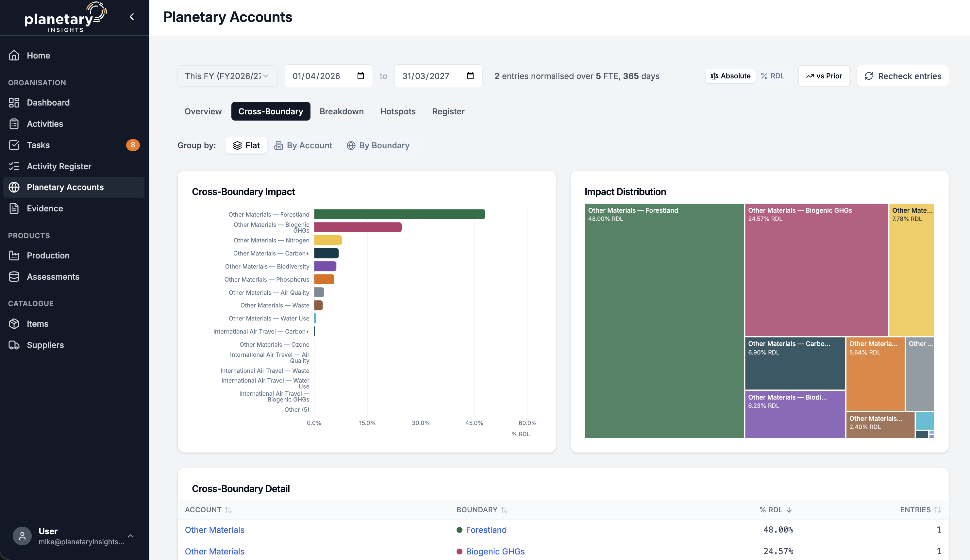This screenshot has width=970, height=560.
Task: Click the Tasks badge showing 8
Action: click(x=133, y=145)
